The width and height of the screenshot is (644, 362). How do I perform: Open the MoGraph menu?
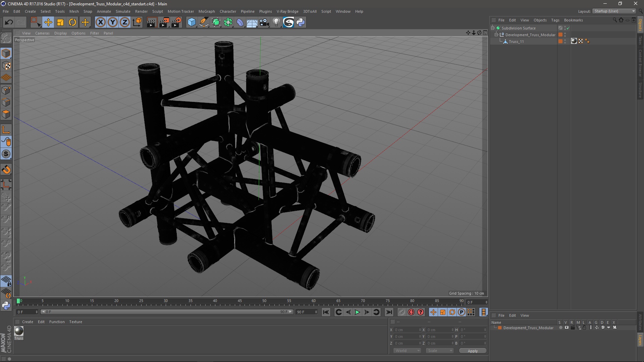(207, 11)
